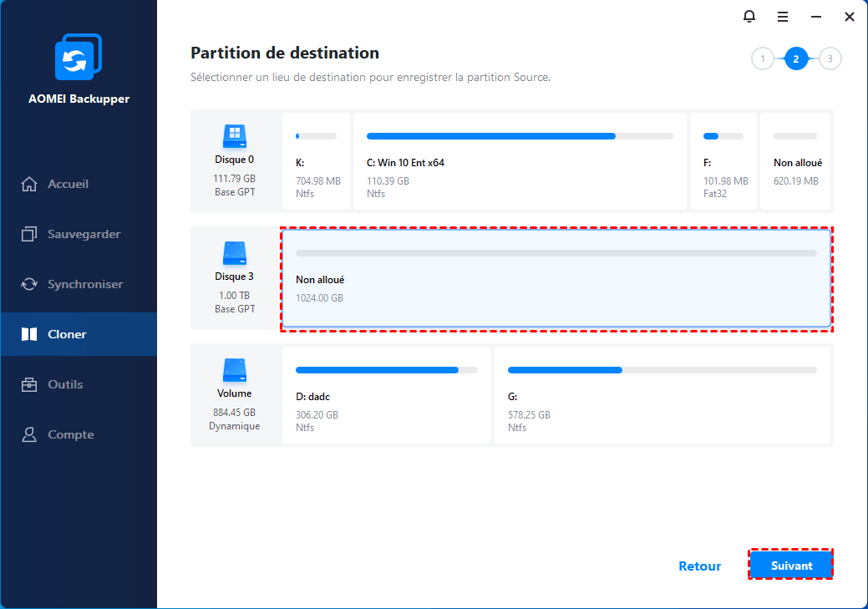Click the Volume disk label
Screen dimensions: 868x609
(234, 393)
